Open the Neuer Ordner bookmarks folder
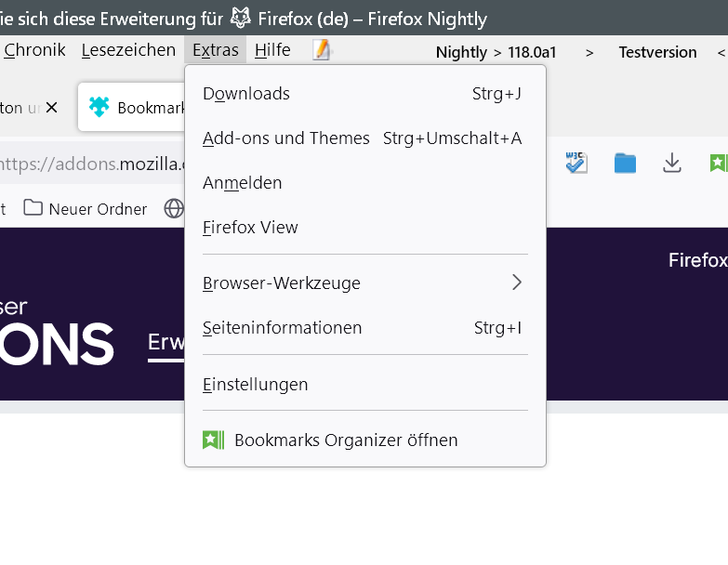728x565 pixels. [86, 208]
